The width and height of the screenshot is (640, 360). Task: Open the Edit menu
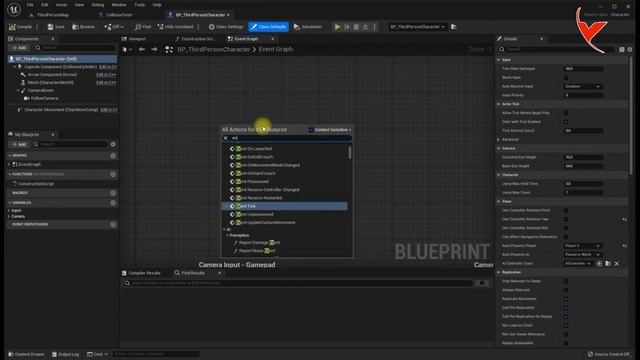click(44, 5)
